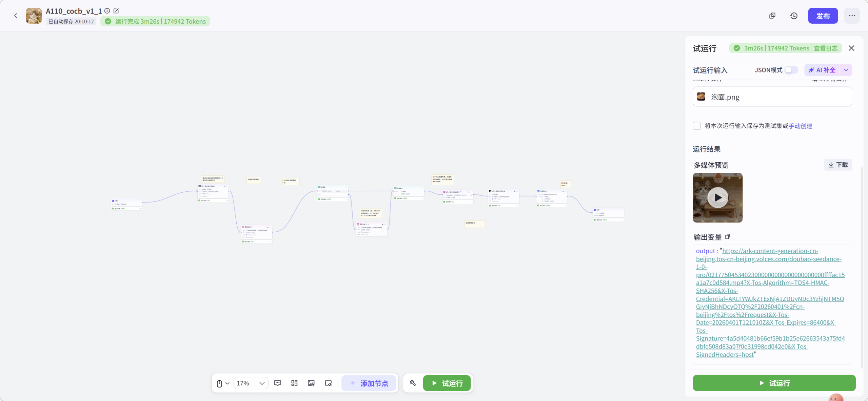This screenshot has width=868, height=401.
Task: Check save run input as test set
Action: [x=697, y=126]
